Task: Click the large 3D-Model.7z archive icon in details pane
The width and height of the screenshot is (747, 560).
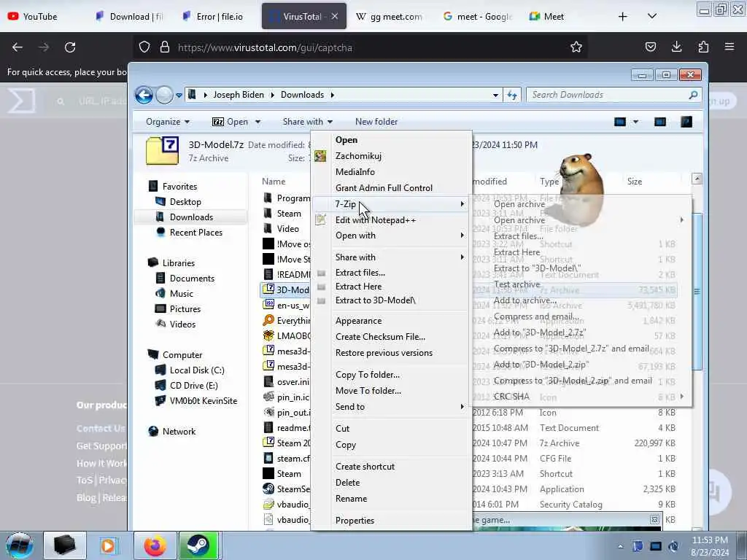Action: coord(163,150)
